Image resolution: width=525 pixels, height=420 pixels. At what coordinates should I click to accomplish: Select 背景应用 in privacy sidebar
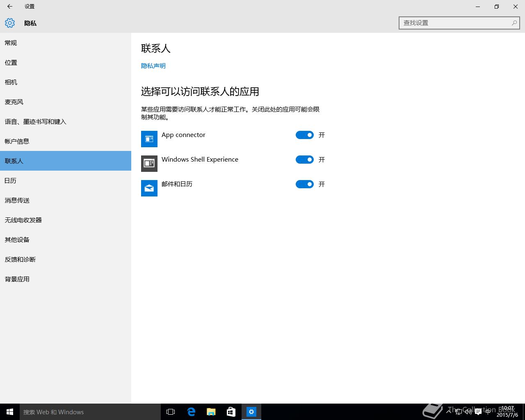pos(66,279)
